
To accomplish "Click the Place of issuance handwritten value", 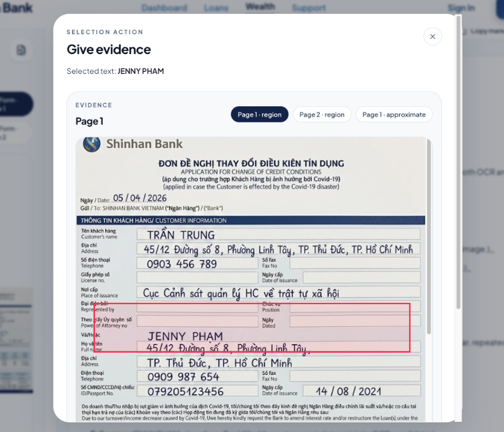I will 241,293.
